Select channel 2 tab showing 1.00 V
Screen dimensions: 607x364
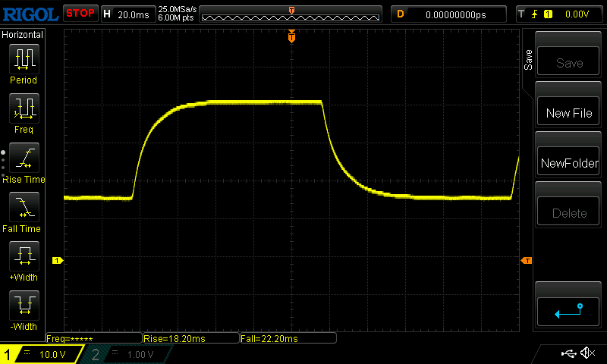[126, 354]
